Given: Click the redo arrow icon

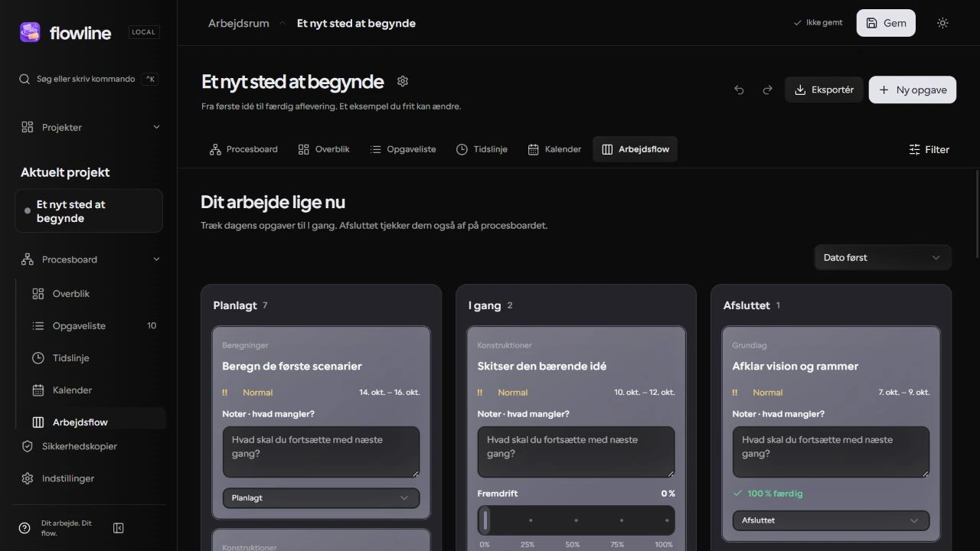Looking at the screenshot, I should (x=767, y=90).
